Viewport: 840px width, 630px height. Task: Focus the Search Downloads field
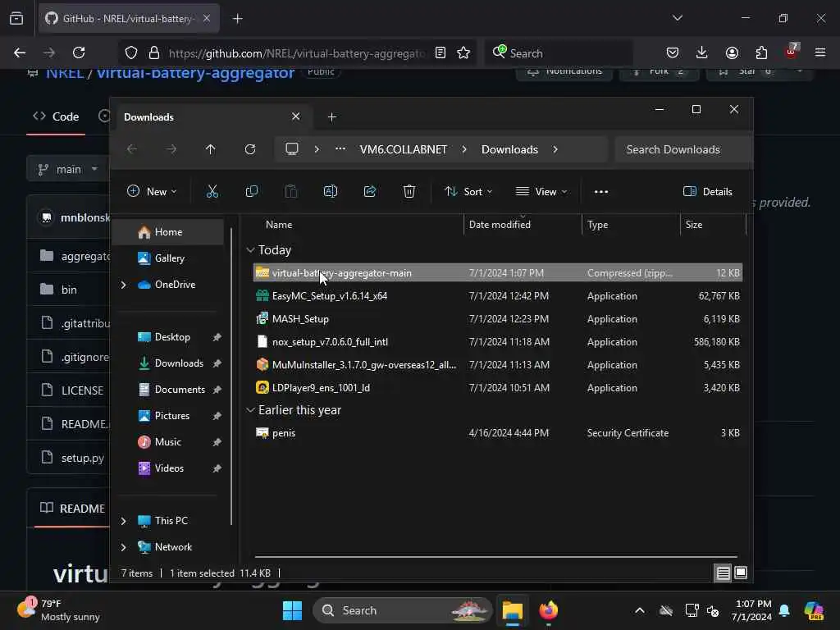click(683, 149)
